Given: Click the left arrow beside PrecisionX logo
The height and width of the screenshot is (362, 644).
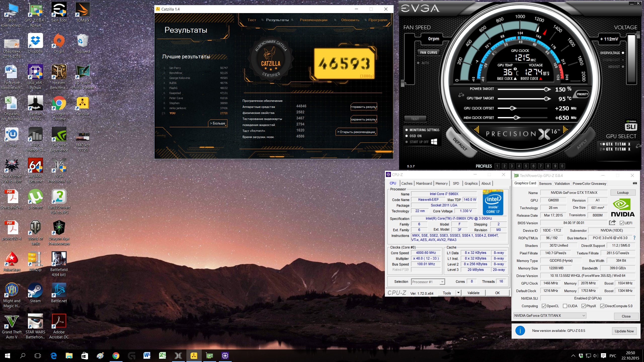Looking at the screenshot, I should (477, 130).
